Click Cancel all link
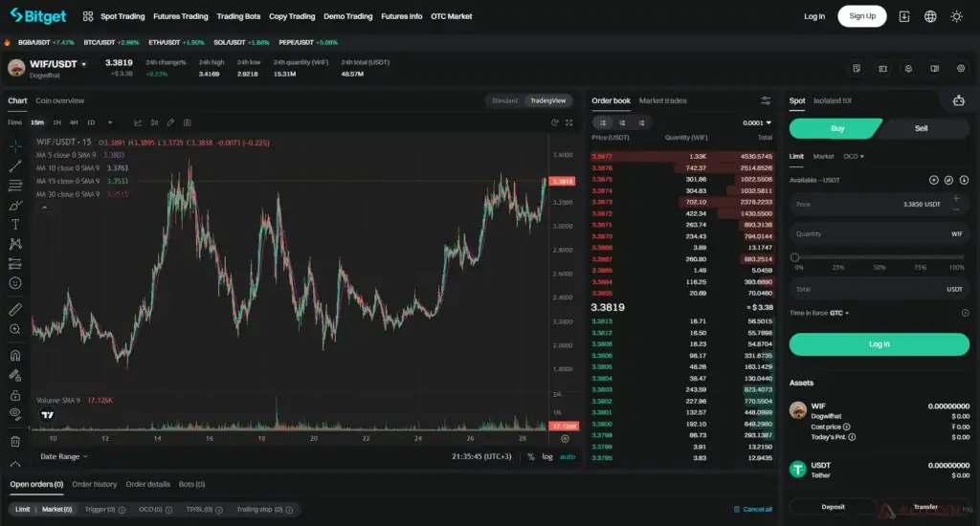This screenshot has width=980, height=526. pyautogui.click(x=752, y=509)
